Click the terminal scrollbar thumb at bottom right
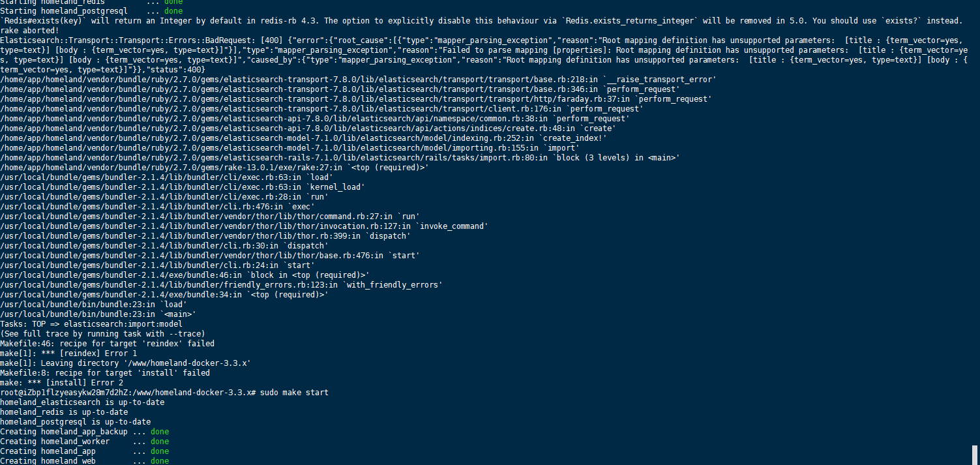The image size is (980, 465). click(975, 455)
